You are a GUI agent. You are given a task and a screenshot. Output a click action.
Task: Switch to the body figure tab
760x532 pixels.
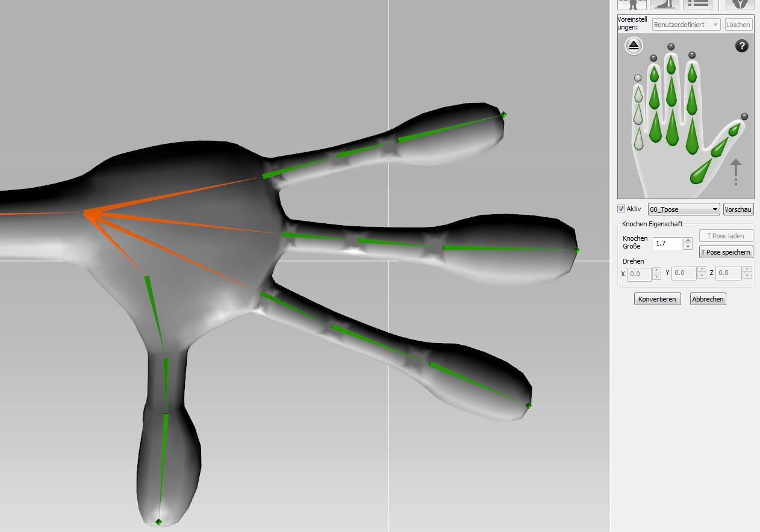point(632,4)
